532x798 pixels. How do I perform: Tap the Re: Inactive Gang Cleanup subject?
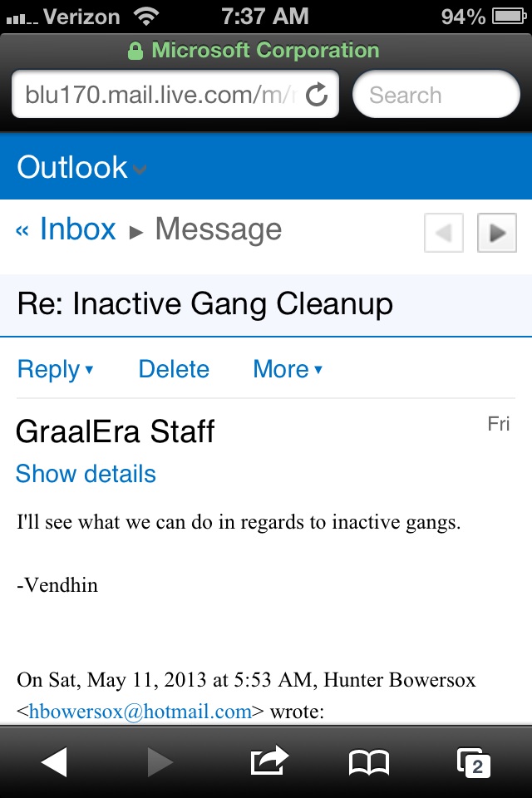(204, 304)
